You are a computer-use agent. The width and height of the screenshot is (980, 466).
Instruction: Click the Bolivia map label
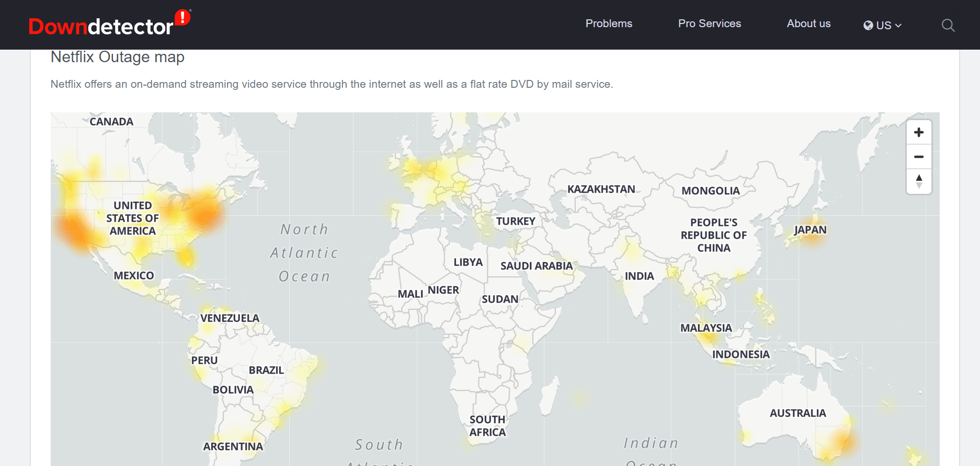(x=233, y=390)
